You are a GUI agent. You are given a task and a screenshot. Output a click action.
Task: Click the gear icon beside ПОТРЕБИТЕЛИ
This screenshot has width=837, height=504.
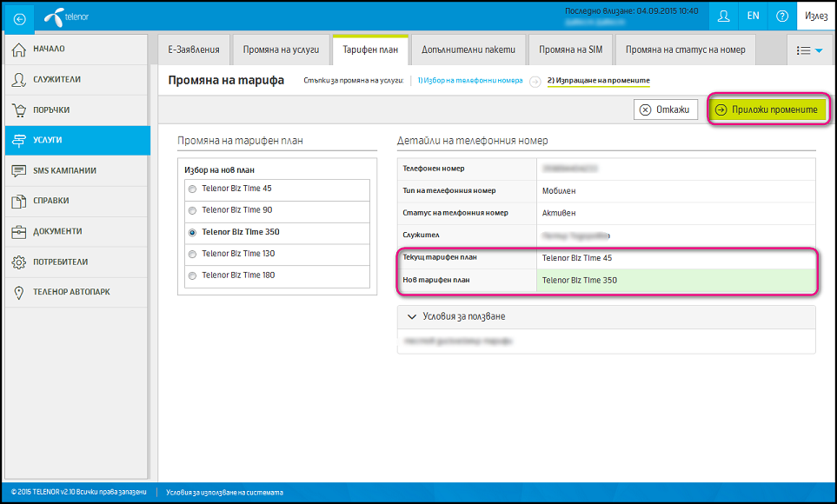(x=18, y=262)
